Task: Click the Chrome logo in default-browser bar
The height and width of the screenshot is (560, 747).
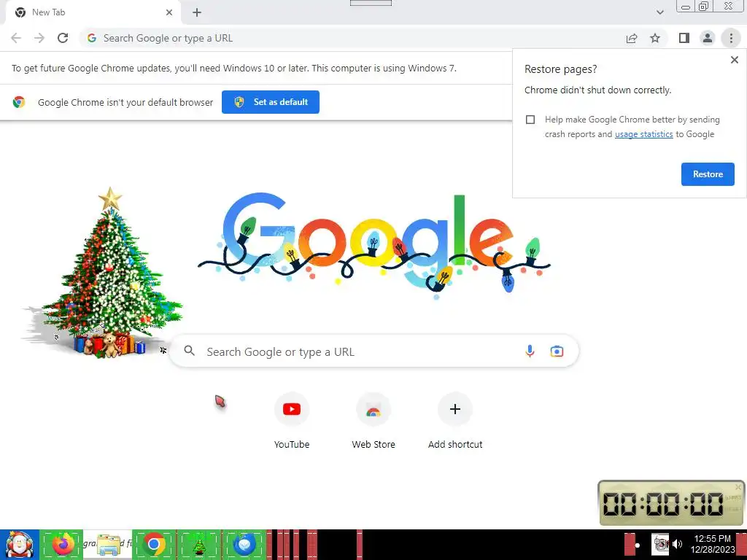Action: point(19,102)
